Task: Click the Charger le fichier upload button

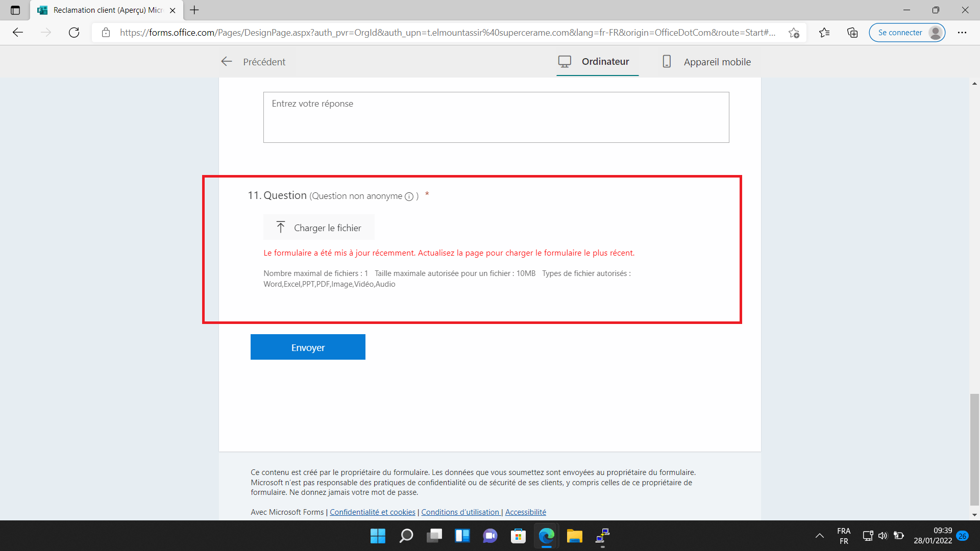Action: pyautogui.click(x=319, y=228)
